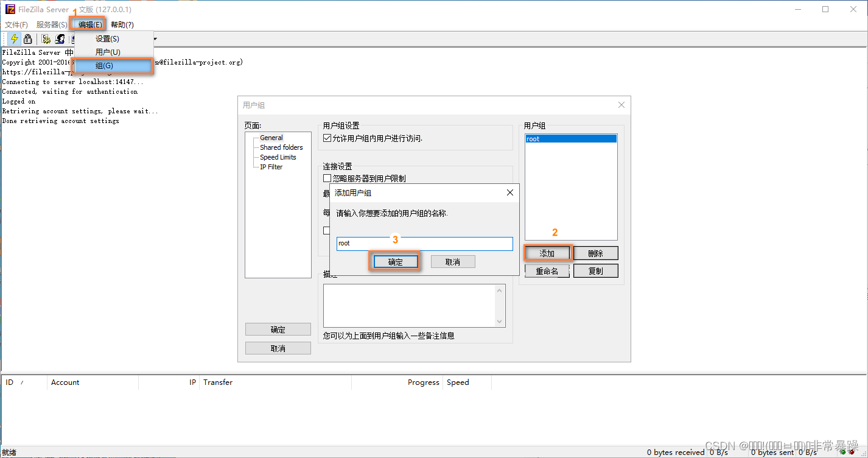Close the 用户组 window
Viewport: 868px width, 458px height.
pos(621,105)
